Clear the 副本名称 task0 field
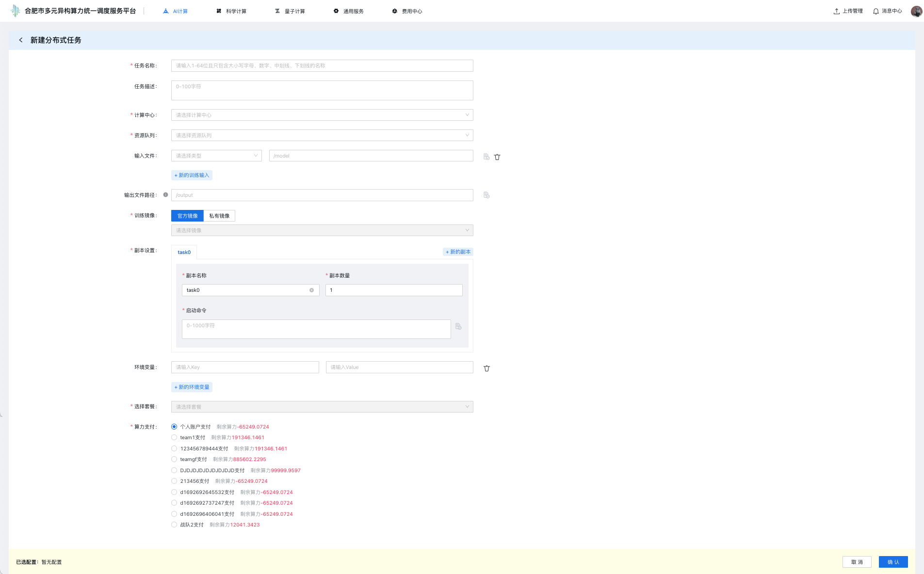Screen dimensions: 924x574 coord(311,290)
